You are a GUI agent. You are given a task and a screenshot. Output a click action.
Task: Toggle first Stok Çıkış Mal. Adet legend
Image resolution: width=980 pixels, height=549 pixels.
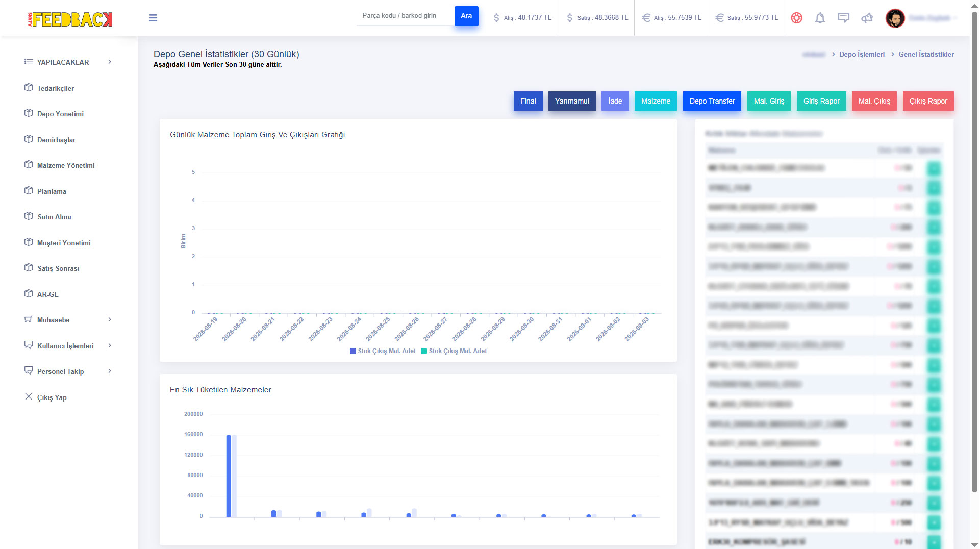(383, 351)
